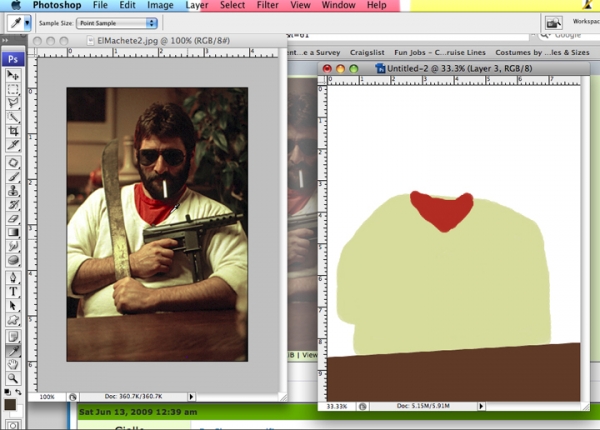Open the Sample Size dropdown
The width and height of the screenshot is (600, 430).
click(x=117, y=23)
